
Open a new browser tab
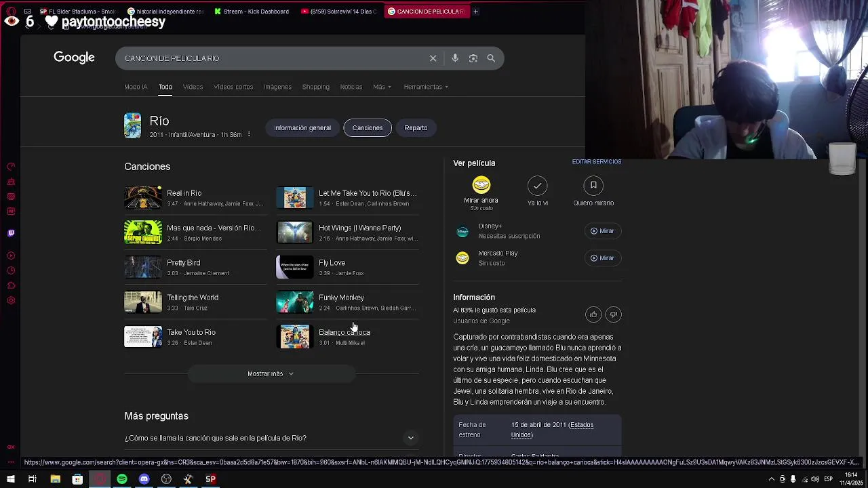point(475,12)
